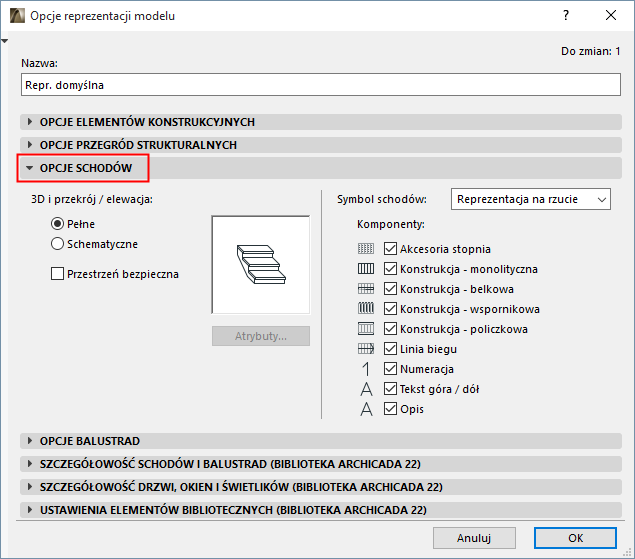This screenshot has width=635, height=559.
Task: Click the ArchiCAD app icon in title bar
Action: click(17, 16)
